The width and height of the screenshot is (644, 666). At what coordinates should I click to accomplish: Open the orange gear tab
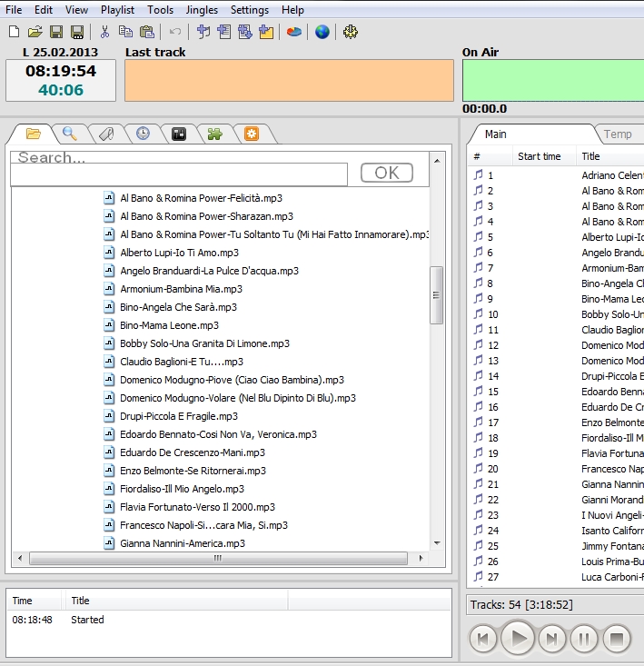[x=252, y=134]
